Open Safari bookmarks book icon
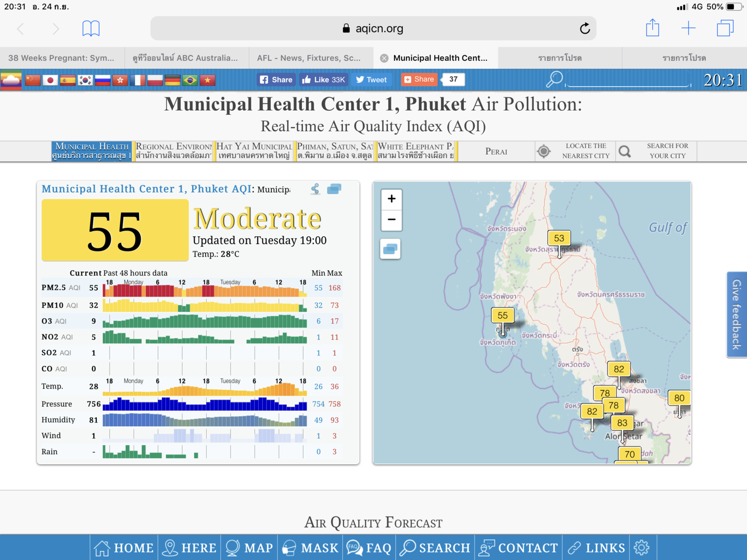This screenshot has width=747, height=560. [91, 29]
